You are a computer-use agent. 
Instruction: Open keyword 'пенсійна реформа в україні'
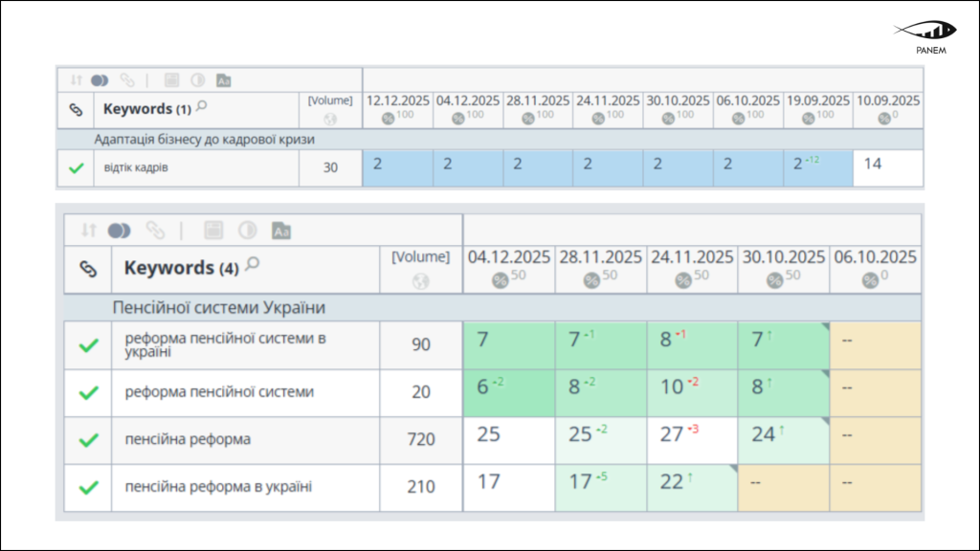pos(218,487)
